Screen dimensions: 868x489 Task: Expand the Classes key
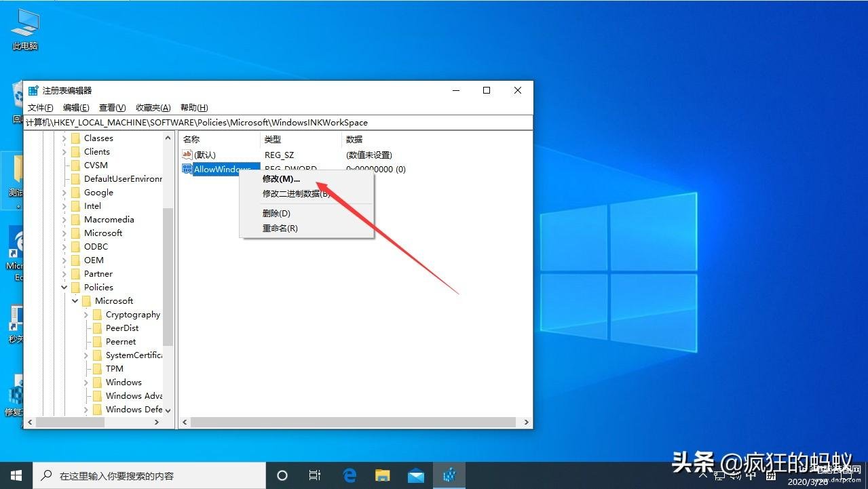coord(64,138)
